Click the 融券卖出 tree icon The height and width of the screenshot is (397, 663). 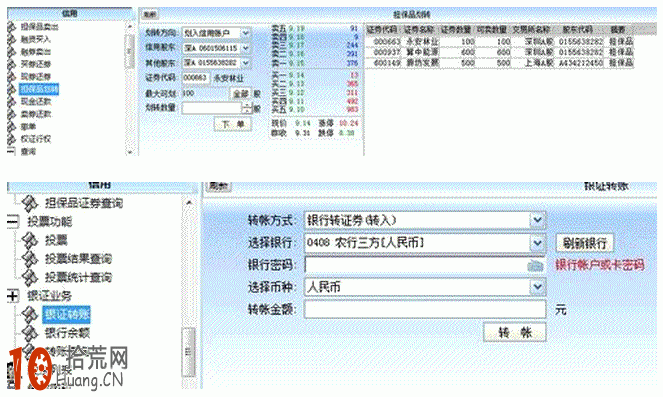pyautogui.click(x=12, y=52)
